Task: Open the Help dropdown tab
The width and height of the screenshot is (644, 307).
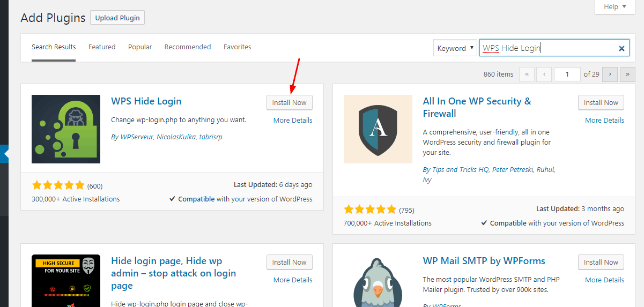Action: tap(615, 7)
